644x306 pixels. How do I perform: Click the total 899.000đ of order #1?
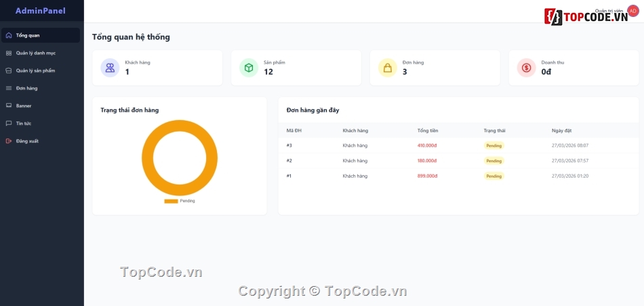click(x=428, y=176)
